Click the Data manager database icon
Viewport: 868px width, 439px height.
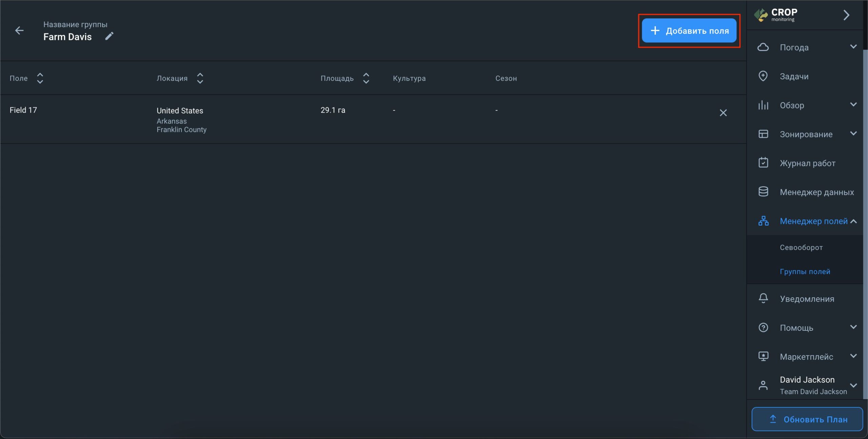point(763,192)
